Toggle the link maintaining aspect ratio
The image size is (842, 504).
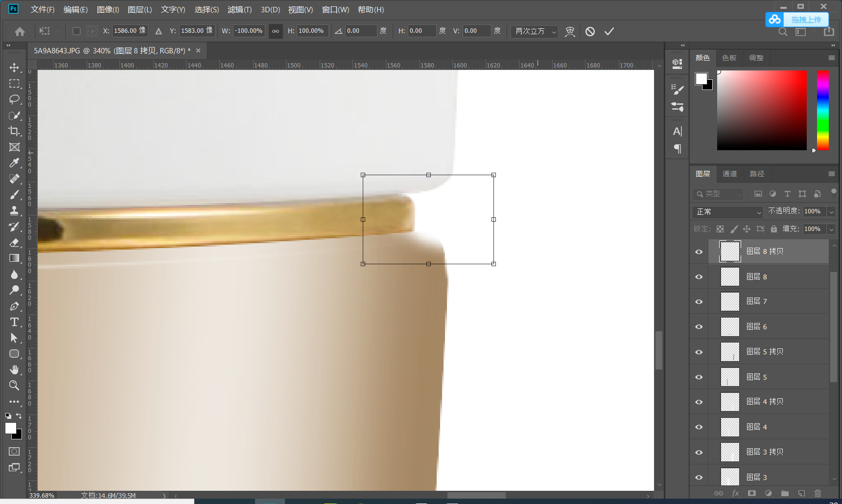click(276, 31)
